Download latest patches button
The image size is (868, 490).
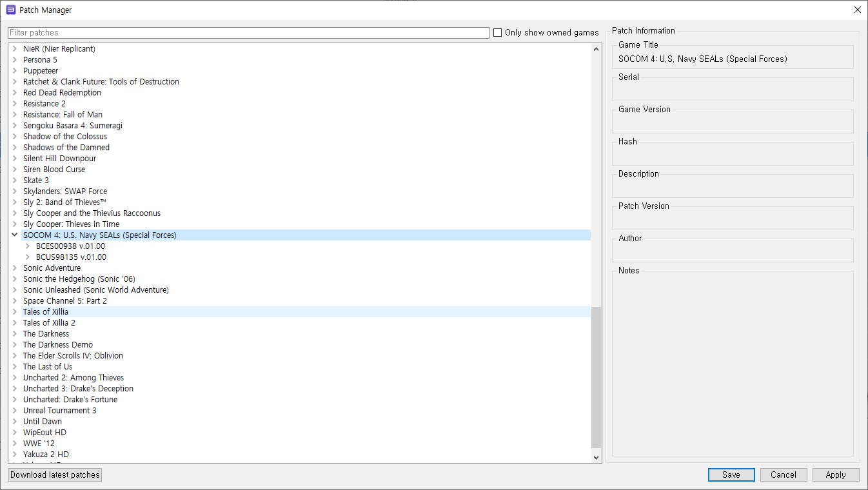tap(55, 475)
